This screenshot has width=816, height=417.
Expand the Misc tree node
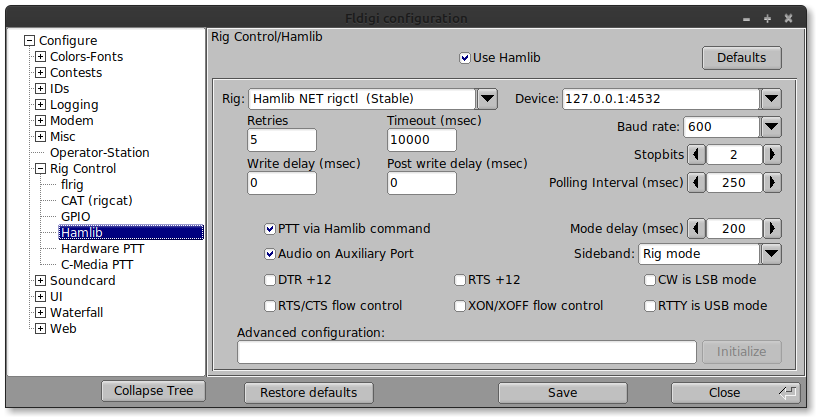[x=40, y=137]
